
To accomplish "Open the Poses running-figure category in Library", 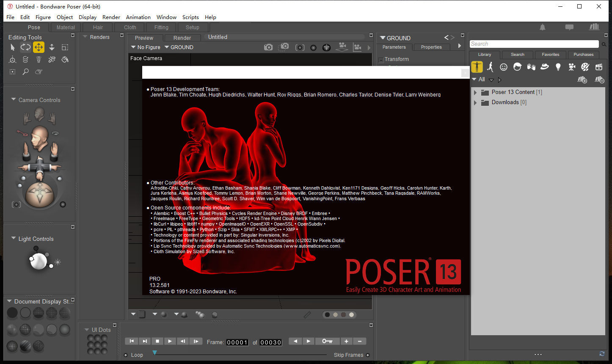I will [490, 67].
